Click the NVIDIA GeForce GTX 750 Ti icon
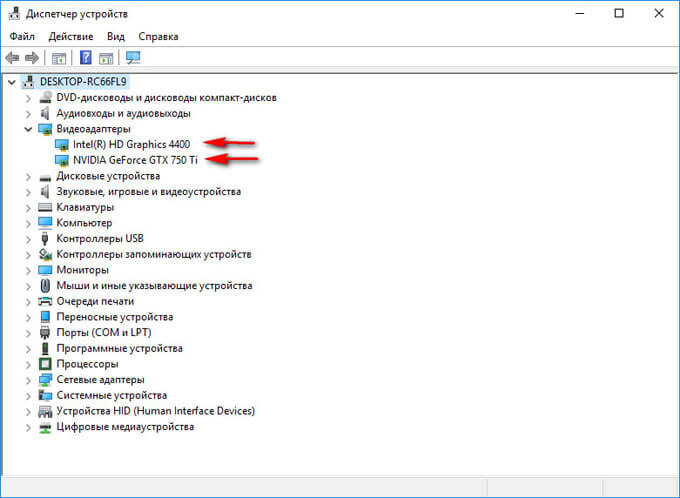This screenshot has width=680, height=498. click(62, 161)
